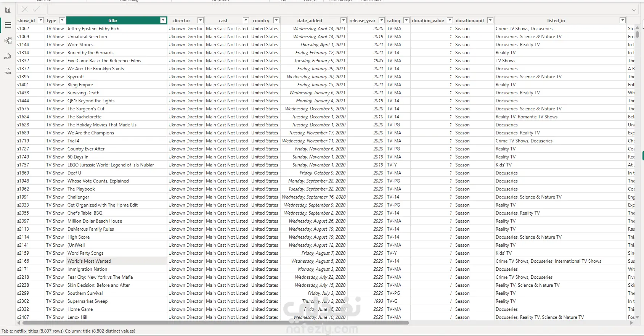
Task: Open type column filter dropdown
Action: click(62, 20)
